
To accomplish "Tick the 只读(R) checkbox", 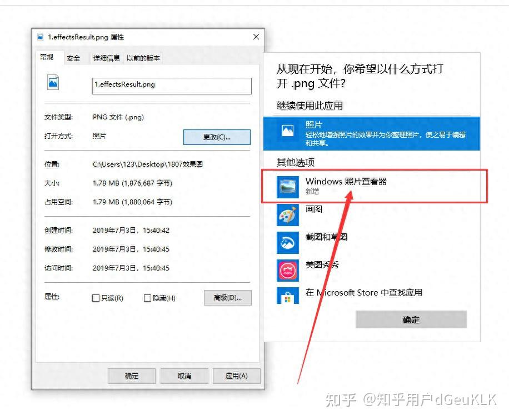I will (96, 298).
